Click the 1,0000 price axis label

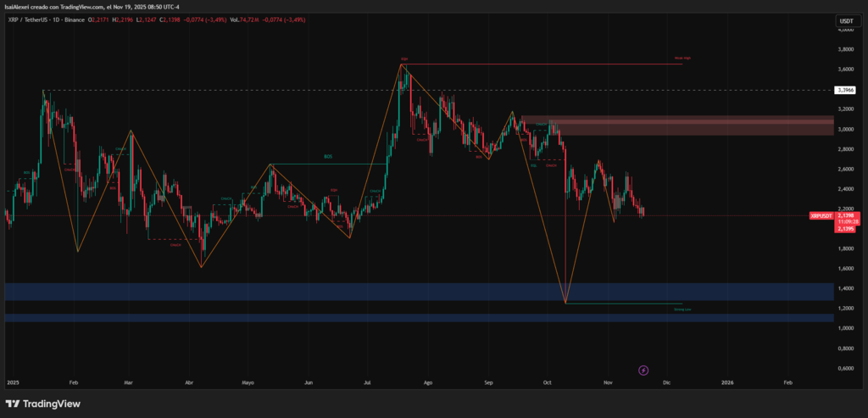845,329
